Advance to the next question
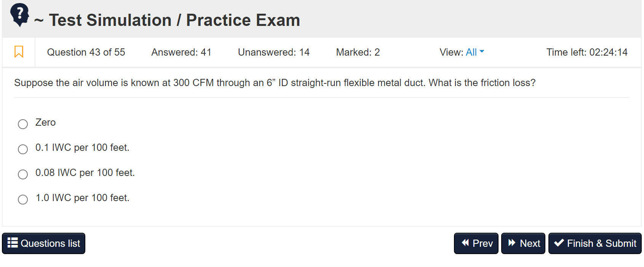This screenshot has height=267, width=644. pos(523,243)
